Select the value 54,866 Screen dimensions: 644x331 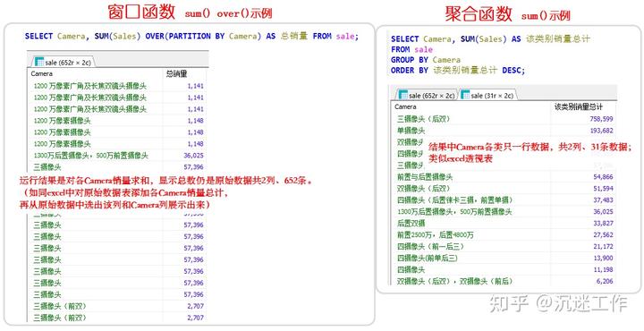click(x=603, y=177)
